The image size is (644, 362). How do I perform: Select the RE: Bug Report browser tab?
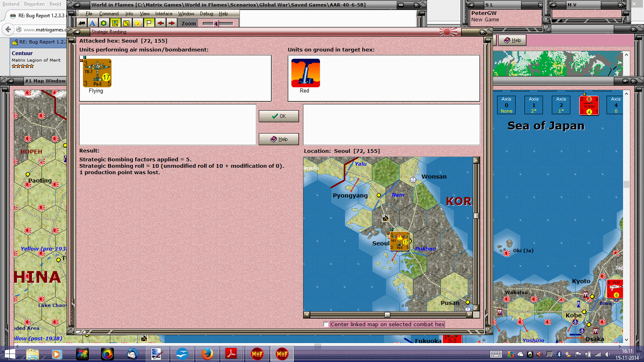click(37, 16)
